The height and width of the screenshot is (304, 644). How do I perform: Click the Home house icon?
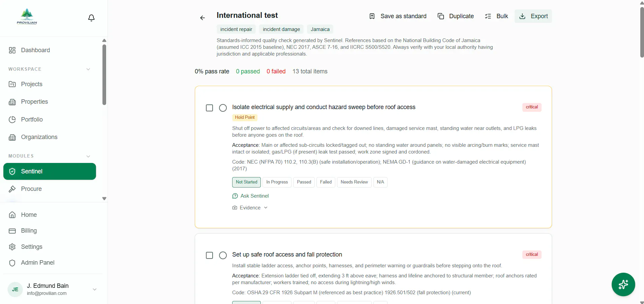coord(12,215)
